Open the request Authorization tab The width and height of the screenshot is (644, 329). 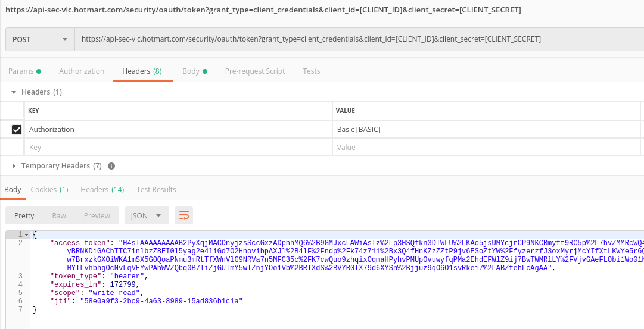(82, 71)
